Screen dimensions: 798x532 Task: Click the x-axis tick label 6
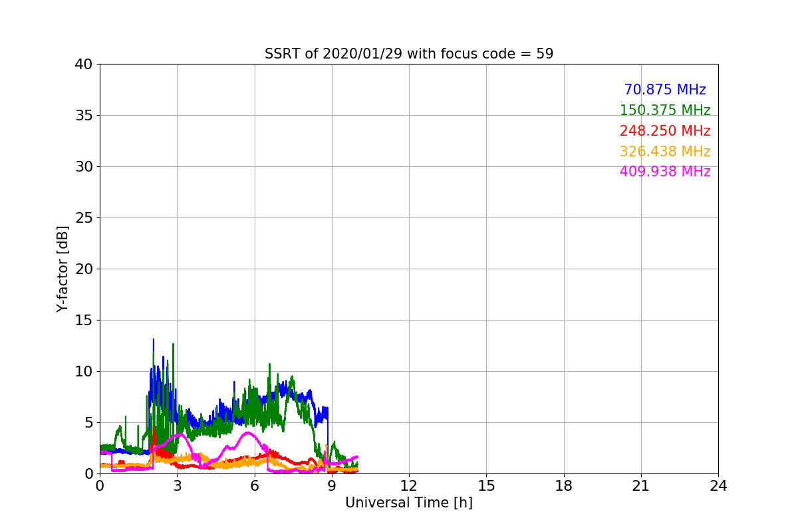pyautogui.click(x=254, y=486)
